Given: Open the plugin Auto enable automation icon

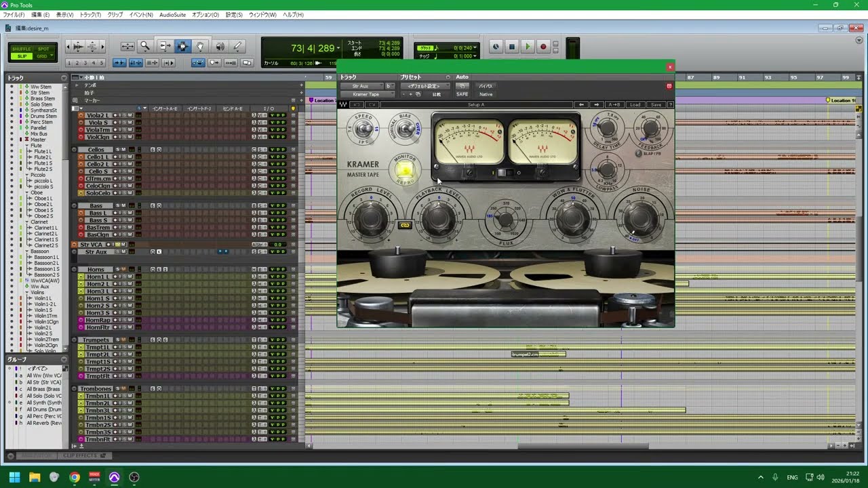Looking at the screenshot, I should click(x=462, y=86).
